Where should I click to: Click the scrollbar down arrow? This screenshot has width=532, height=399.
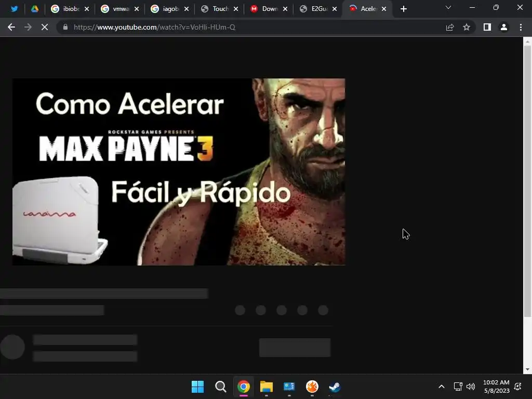(527, 369)
